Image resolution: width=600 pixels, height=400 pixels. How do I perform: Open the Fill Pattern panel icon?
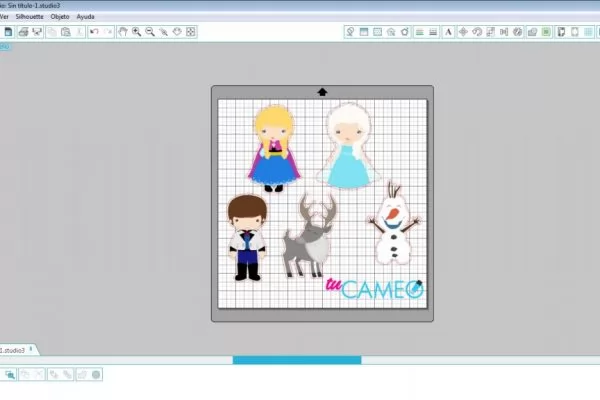point(377,32)
